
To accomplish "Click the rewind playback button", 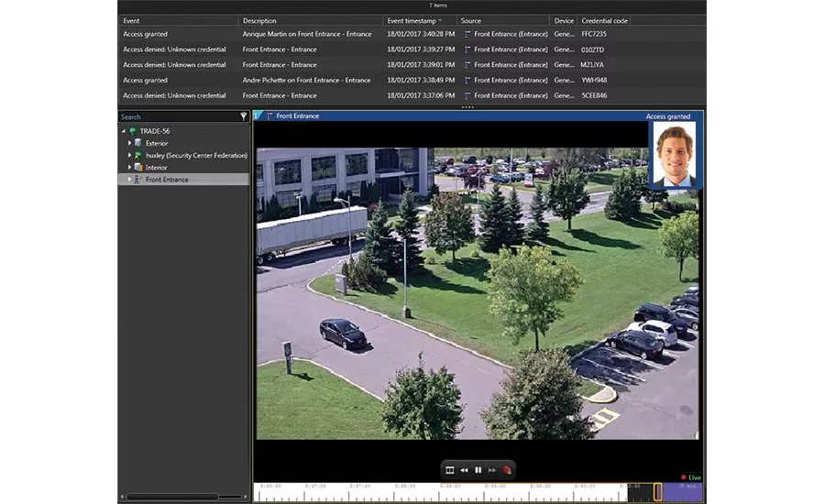I will 464,470.
